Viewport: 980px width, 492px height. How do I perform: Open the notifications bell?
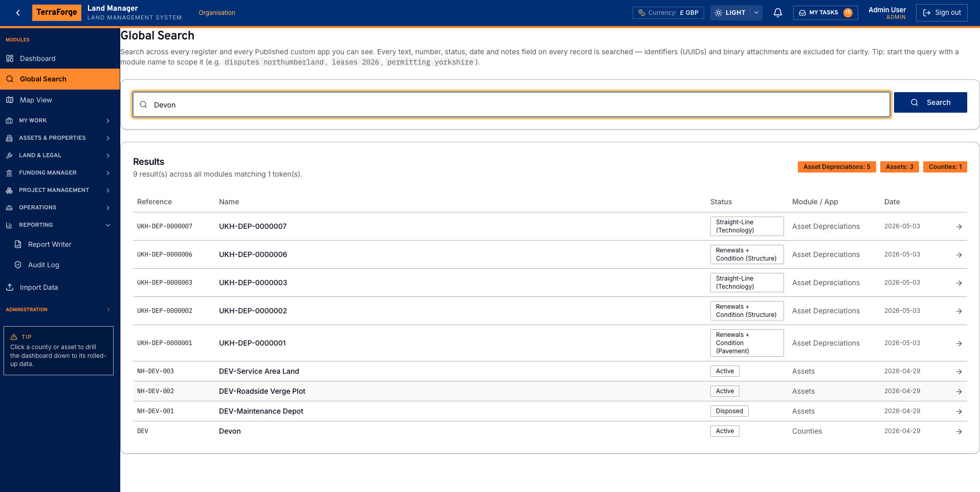coord(777,13)
